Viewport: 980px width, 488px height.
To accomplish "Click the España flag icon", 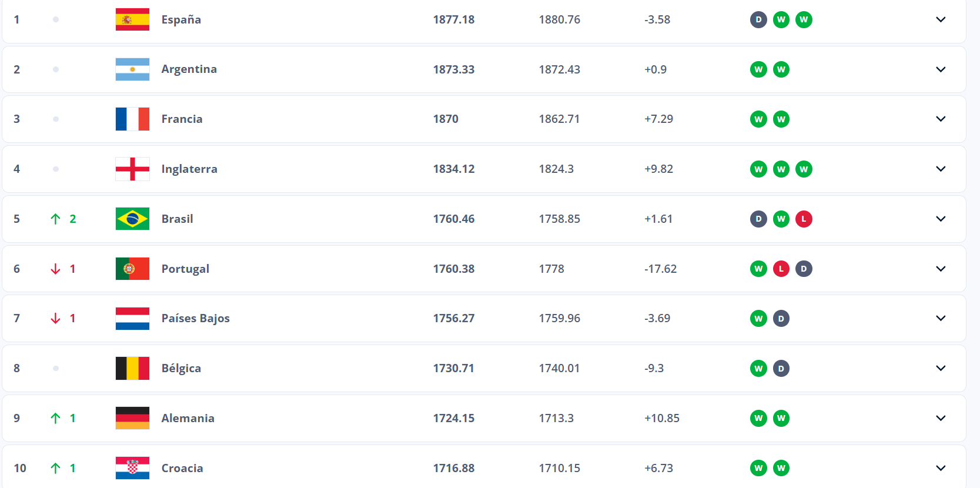I will 132,19.
